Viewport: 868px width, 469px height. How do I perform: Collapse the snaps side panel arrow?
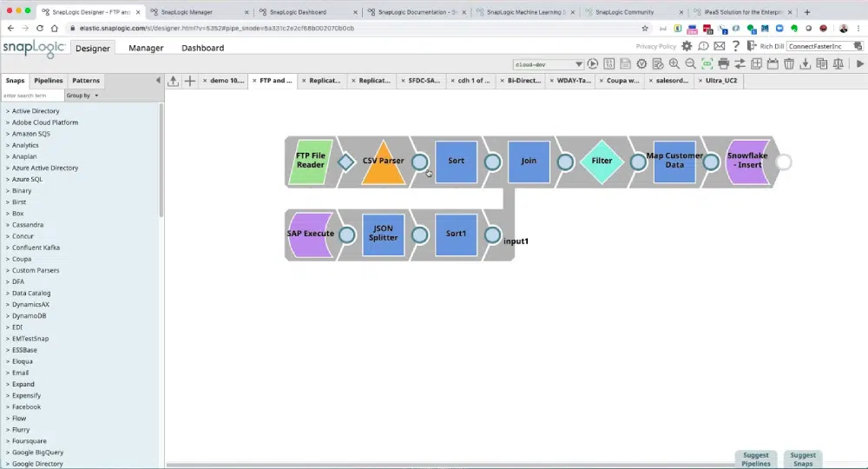(x=158, y=80)
